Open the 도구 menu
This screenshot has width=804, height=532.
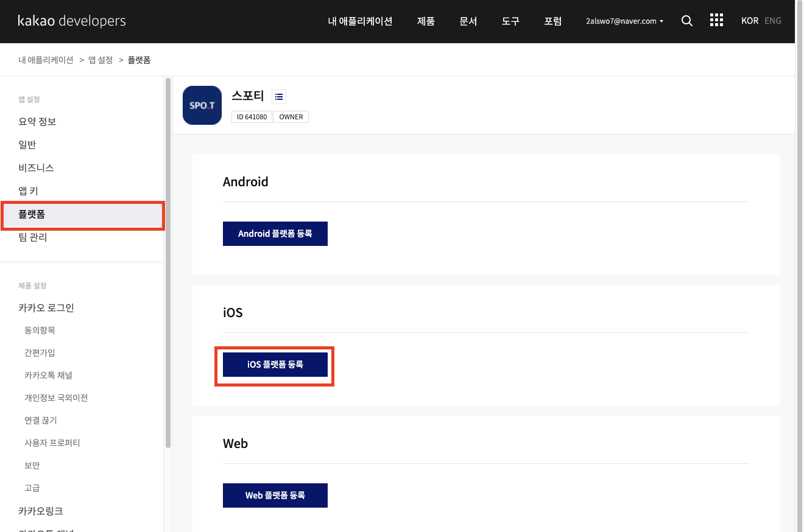[510, 21]
